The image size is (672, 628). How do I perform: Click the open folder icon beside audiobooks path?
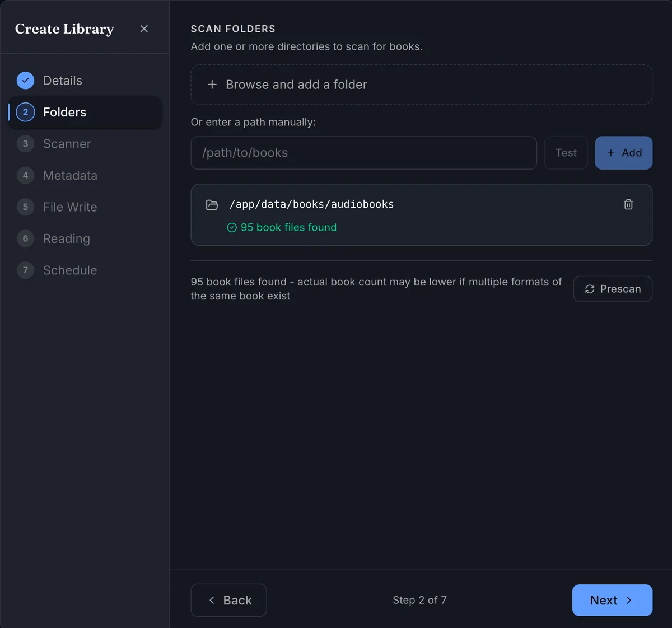(212, 205)
